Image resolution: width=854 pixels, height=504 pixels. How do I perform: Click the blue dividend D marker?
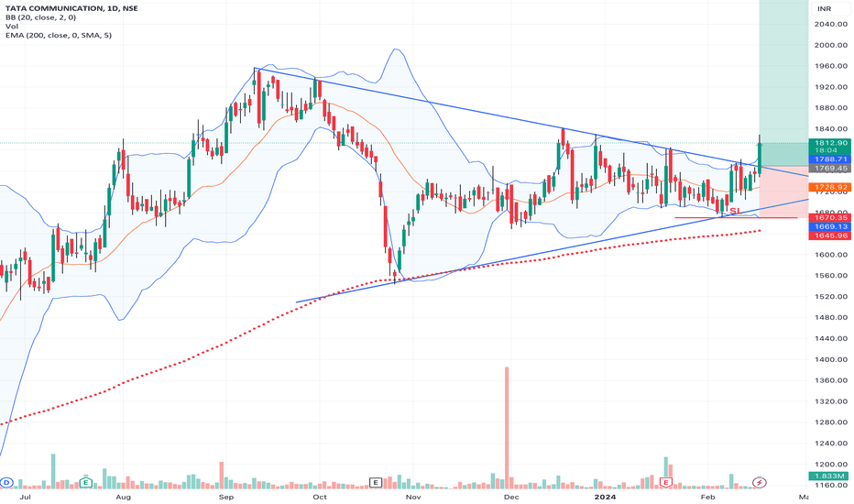pyautogui.click(x=6, y=483)
